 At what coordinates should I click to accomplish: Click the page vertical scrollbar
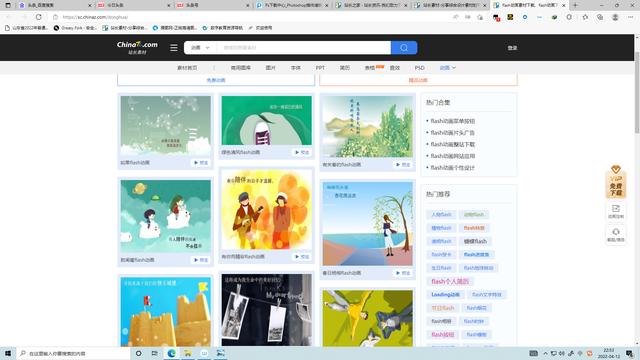click(x=637, y=92)
